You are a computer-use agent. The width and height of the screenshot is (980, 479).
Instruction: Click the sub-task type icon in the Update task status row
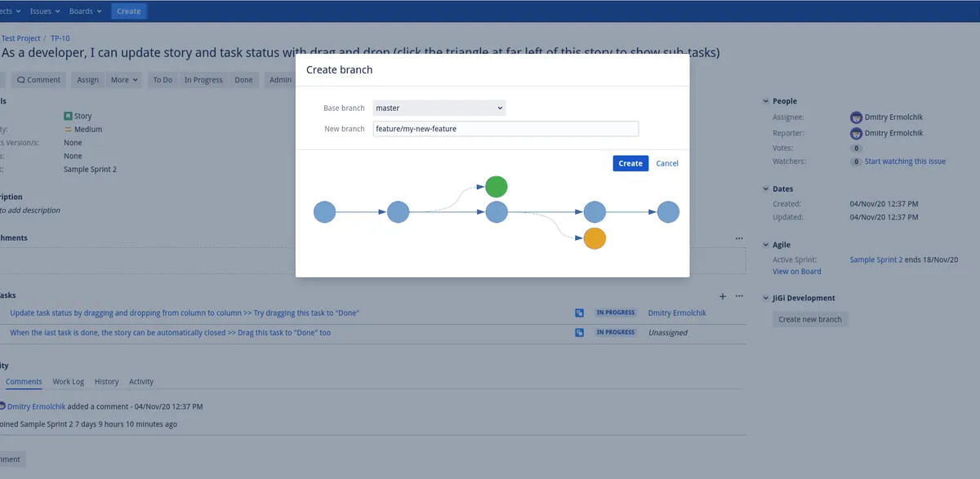(x=579, y=313)
